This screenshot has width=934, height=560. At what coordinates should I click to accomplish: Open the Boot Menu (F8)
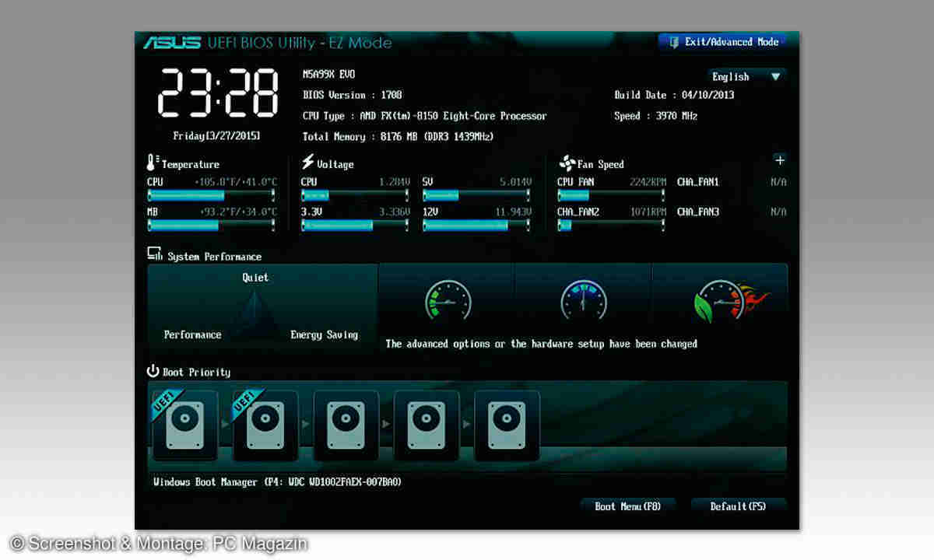pyautogui.click(x=627, y=506)
